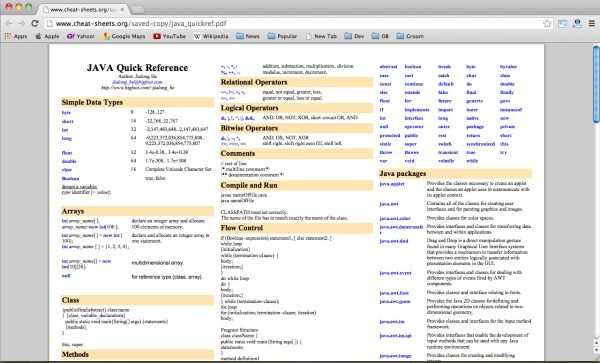
Task: Click the 'implements' keyword
Action: point(417,110)
